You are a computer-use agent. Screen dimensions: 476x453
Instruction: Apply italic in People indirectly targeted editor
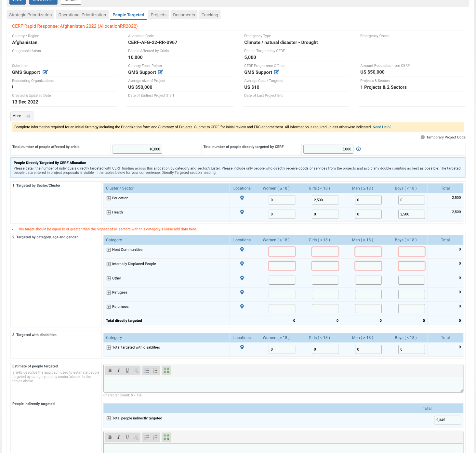[118, 437]
